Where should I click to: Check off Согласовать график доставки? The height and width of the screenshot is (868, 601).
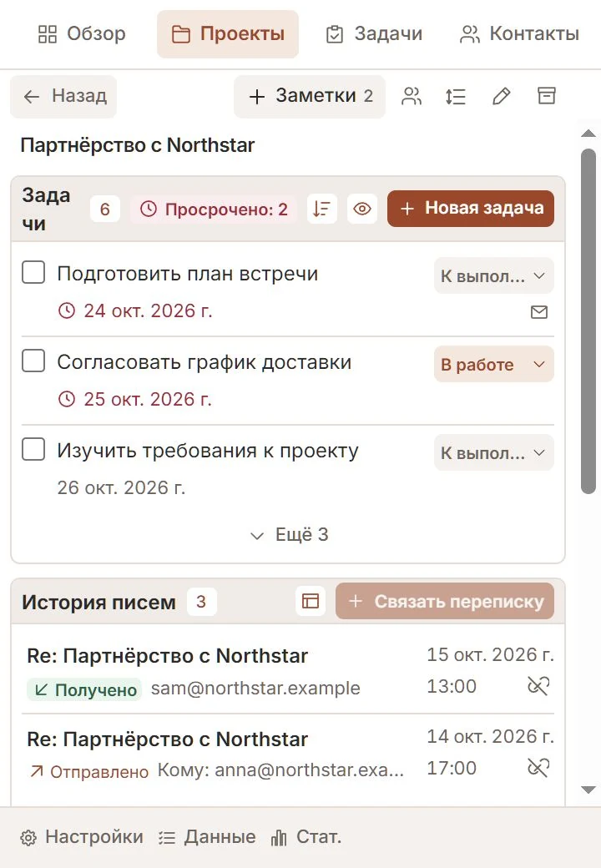(x=33, y=361)
